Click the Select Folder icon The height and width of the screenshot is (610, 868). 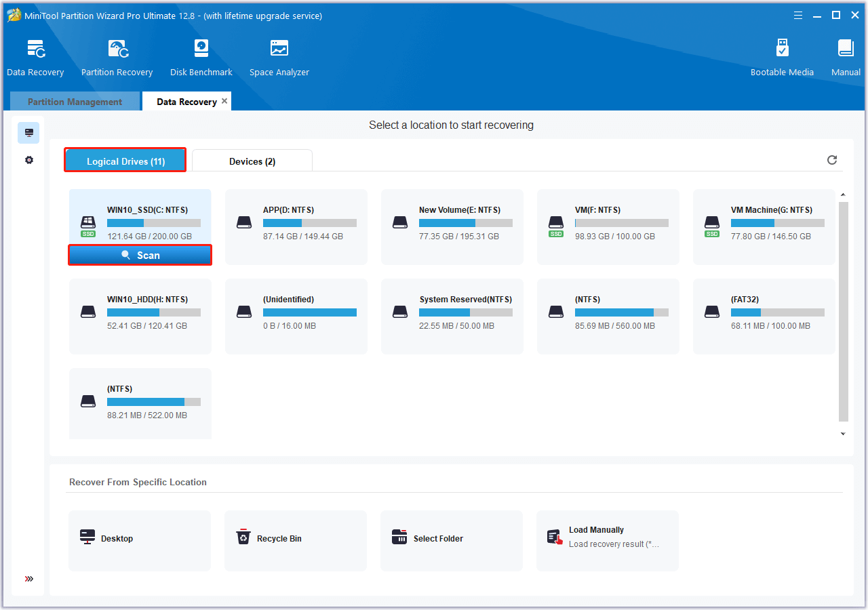399,537
